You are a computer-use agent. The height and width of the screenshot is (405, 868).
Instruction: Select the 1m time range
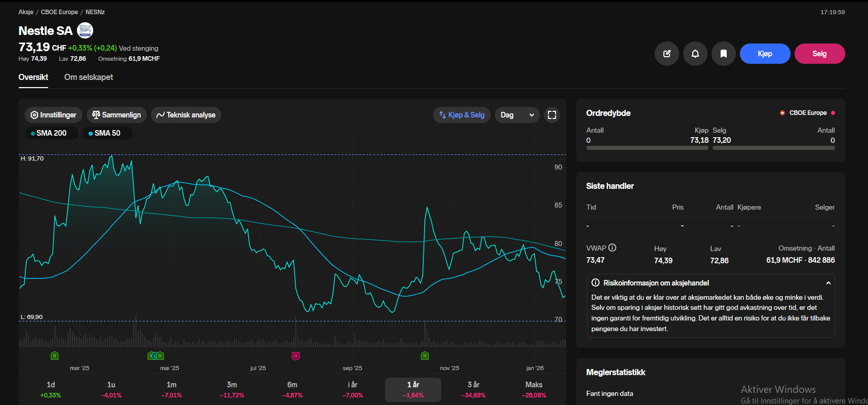[172, 390]
